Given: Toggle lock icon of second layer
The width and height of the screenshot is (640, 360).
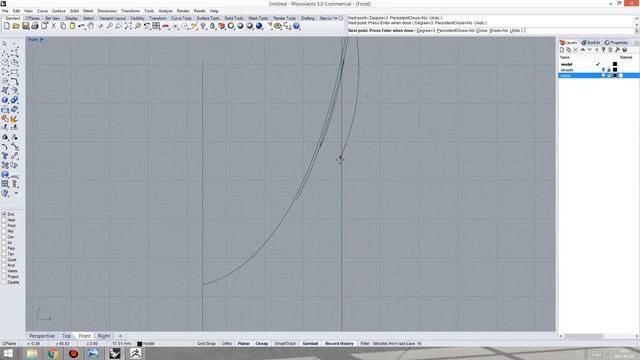Looking at the screenshot, I should coord(609,70).
